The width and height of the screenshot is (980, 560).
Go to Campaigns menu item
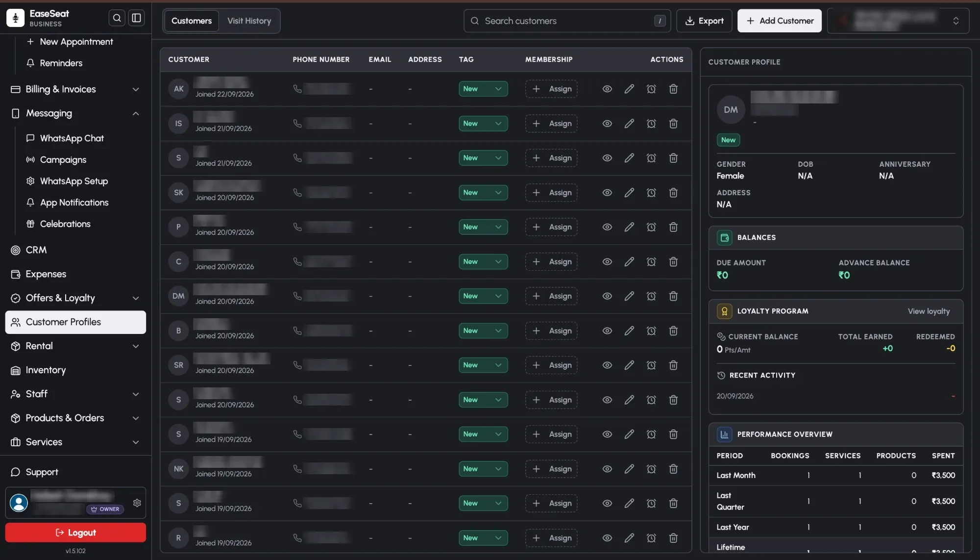click(63, 160)
